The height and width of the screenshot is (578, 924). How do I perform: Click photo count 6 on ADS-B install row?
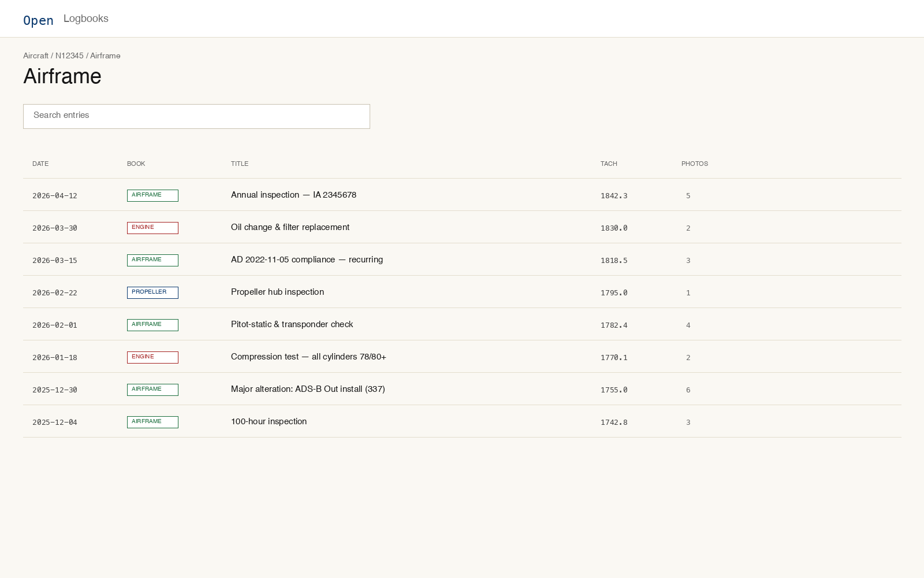[688, 390]
